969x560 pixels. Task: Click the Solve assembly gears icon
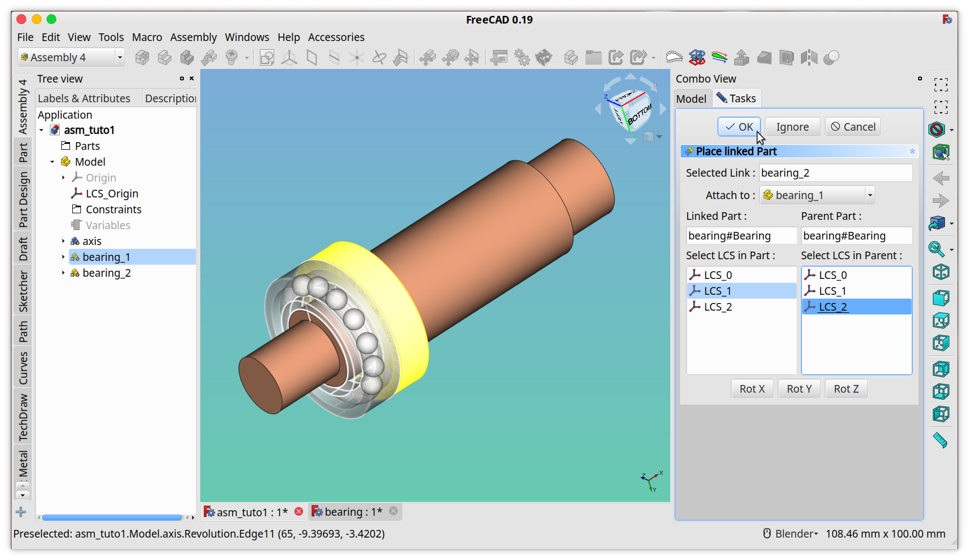[522, 57]
